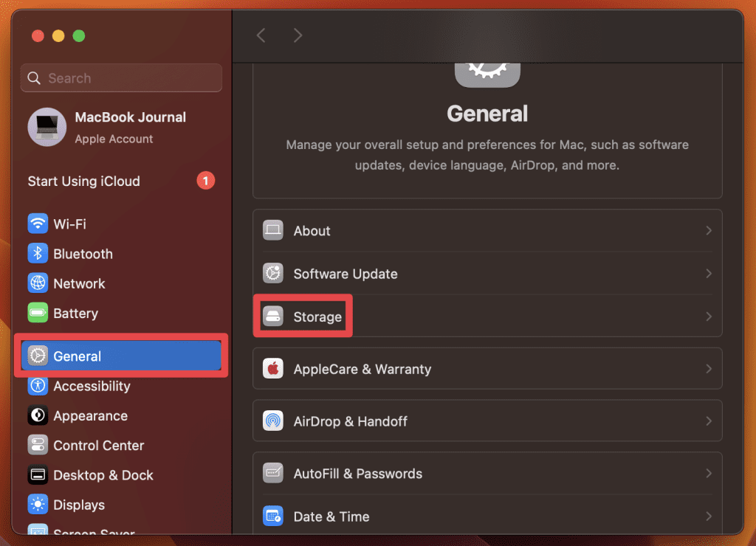Viewport: 756px width, 546px height.
Task: Expand the AirDrop & Handoff chevron
Action: coord(709,421)
